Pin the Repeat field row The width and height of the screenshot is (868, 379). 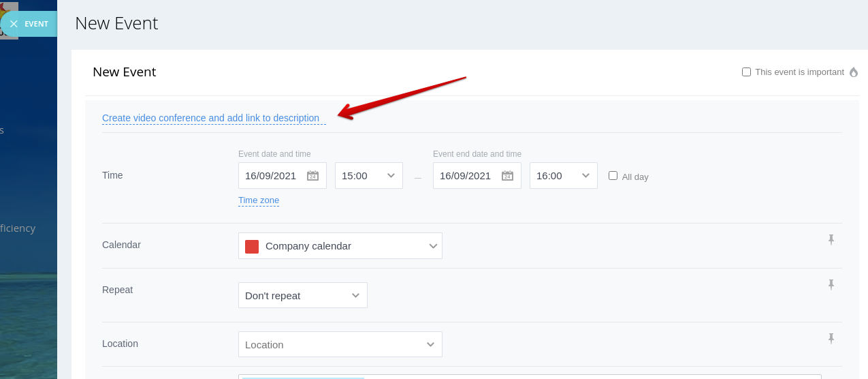(x=831, y=284)
